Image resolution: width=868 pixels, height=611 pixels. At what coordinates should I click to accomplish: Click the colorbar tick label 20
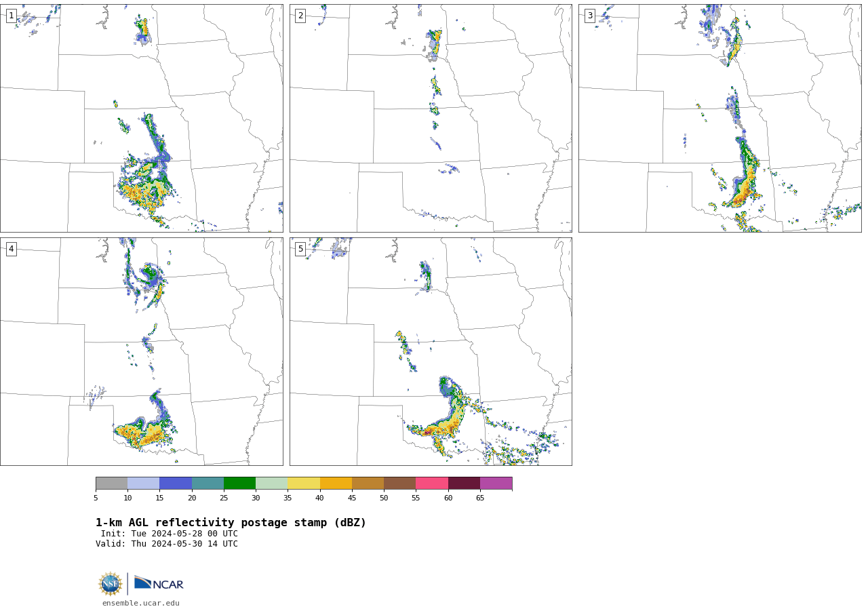click(x=192, y=498)
